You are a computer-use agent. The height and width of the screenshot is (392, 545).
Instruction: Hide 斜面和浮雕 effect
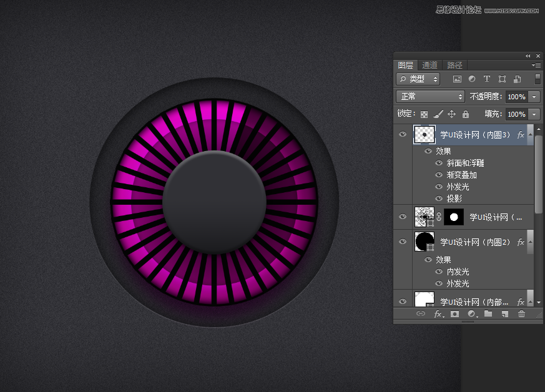439,163
